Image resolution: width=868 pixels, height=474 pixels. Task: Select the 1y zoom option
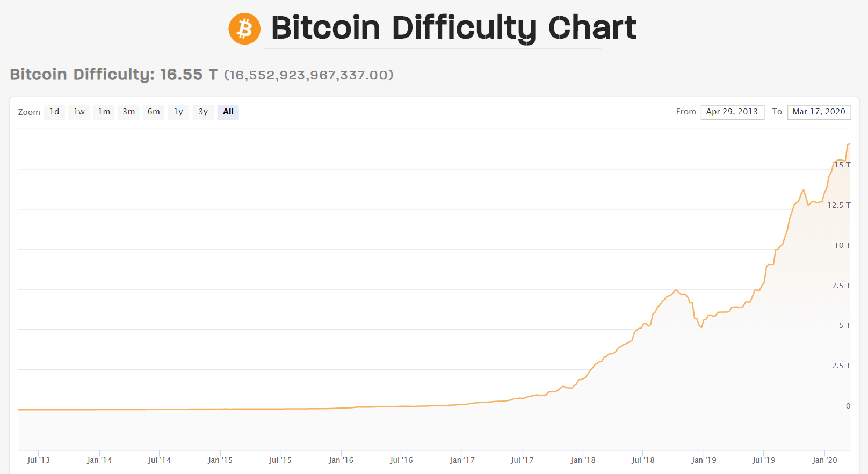[x=178, y=112]
